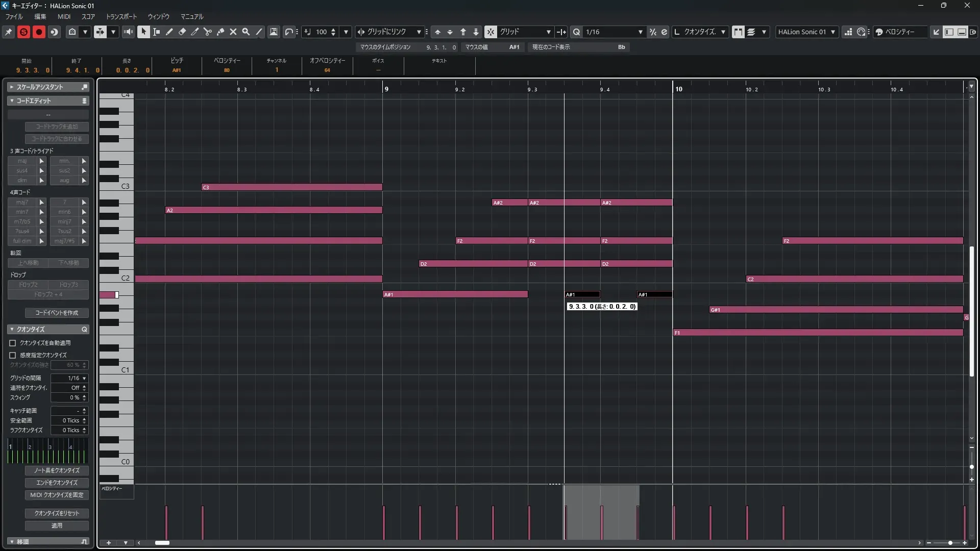Select the Glue tool
Image resolution: width=980 pixels, height=551 pixels.
(x=220, y=32)
